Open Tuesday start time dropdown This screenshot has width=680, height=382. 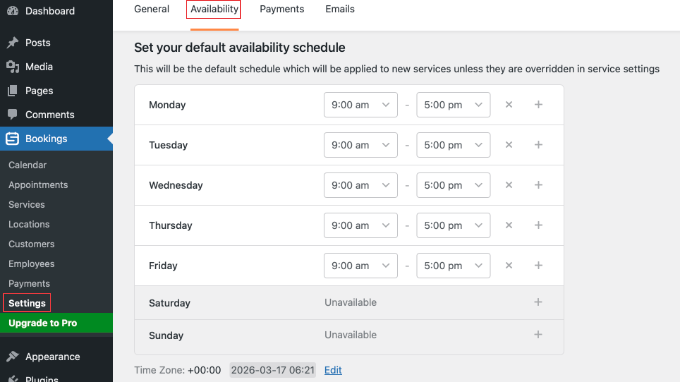[x=360, y=145]
